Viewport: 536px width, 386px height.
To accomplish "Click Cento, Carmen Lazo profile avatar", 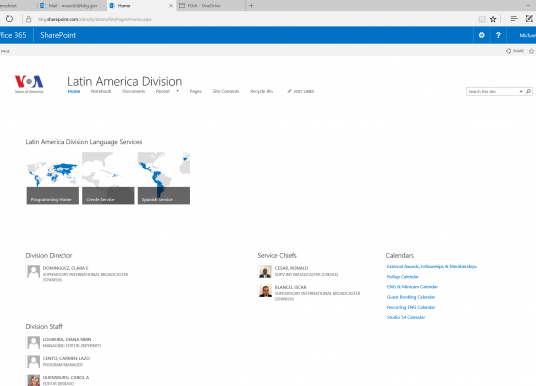I will coord(33,362).
